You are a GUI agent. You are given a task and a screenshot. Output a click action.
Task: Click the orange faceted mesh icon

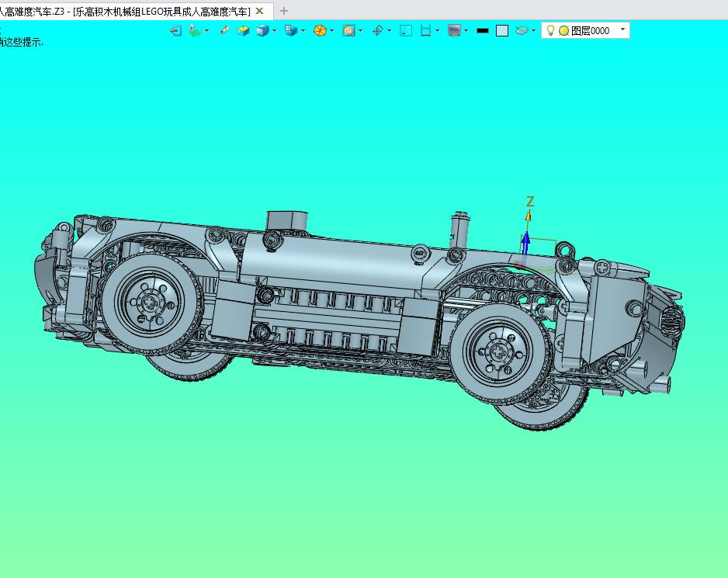coord(320,30)
